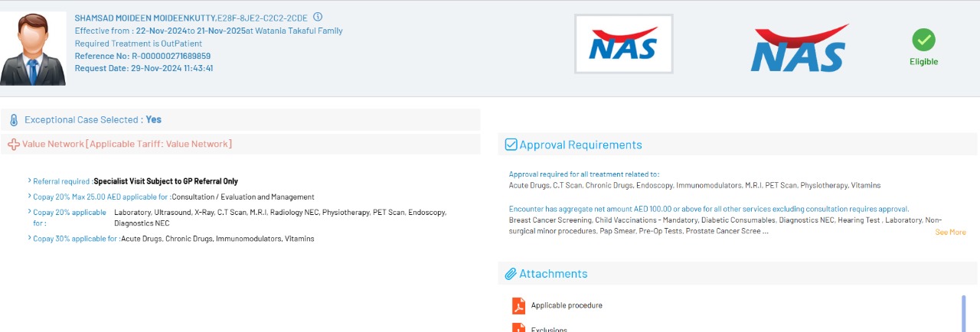Screen dimensions: 980x332
Task: Click the boxed NAS logo
Action: click(x=623, y=44)
